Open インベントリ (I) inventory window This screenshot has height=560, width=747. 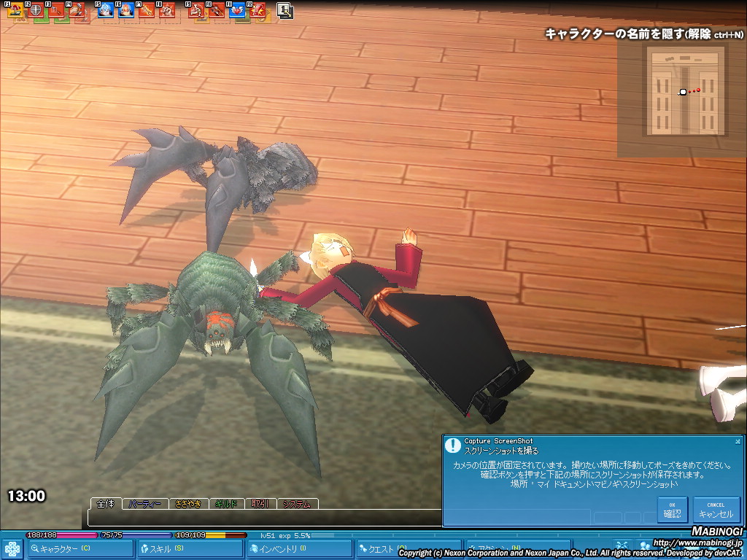[x=300, y=549]
